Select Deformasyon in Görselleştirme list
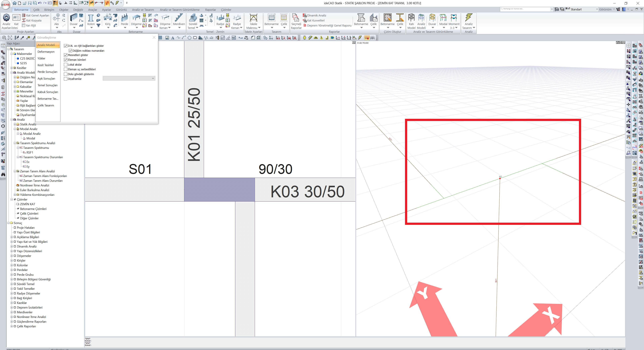This screenshot has width=644, height=350. [46, 52]
